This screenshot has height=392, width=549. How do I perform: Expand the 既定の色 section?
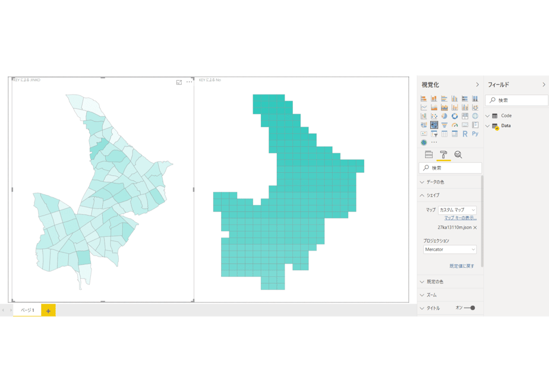[450, 282]
